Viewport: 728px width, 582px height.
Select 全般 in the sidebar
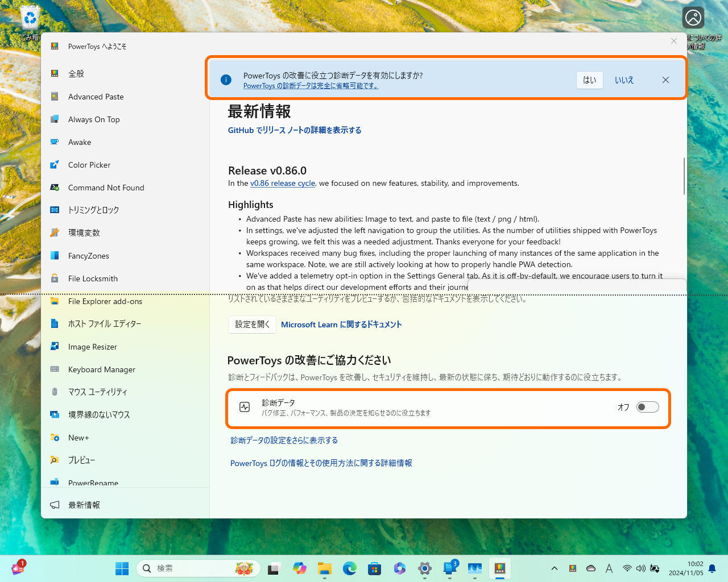click(125, 74)
